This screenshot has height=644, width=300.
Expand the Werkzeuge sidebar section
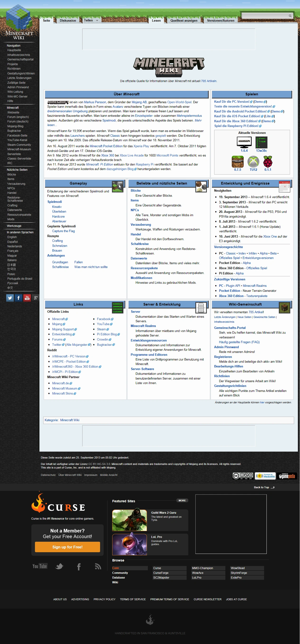tap(14, 226)
